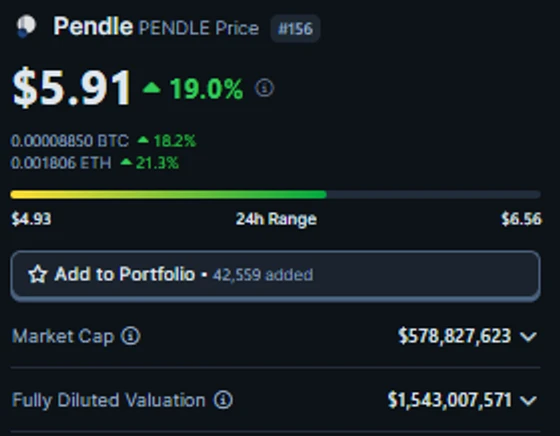
Task: Click the green up arrow beside 19.0%
Action: pyautogui.click(x=151, y=88)
